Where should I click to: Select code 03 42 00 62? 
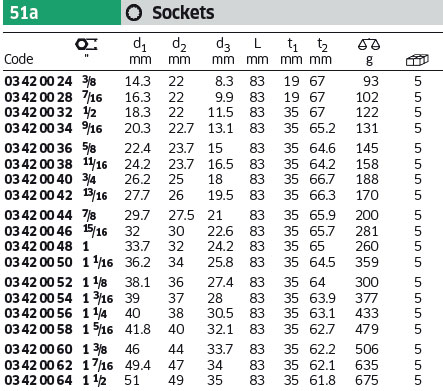[x=38, y=365]
